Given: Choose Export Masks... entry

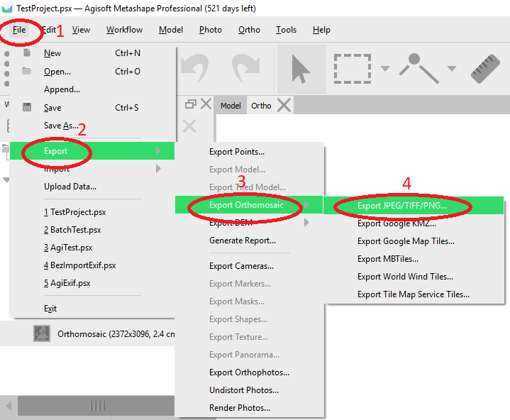Looking at the screenshot, I should (250, 302).
